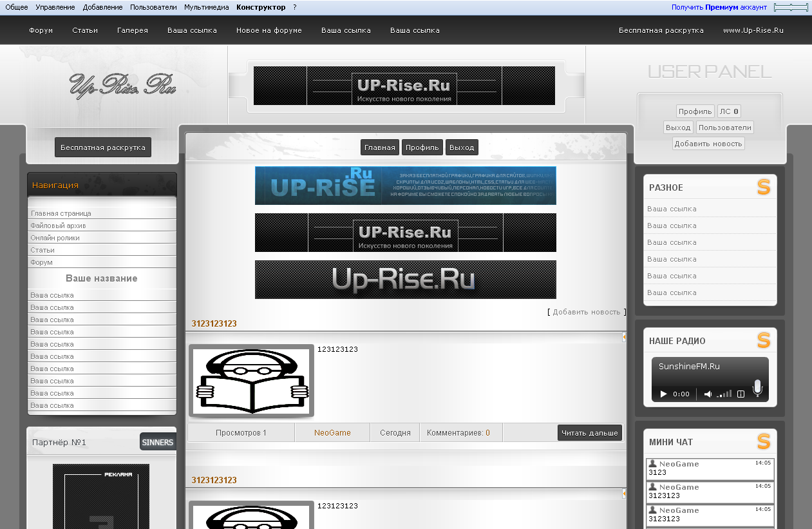
Task: Click Профиль button in User Panel
Action: tap(695, 111)
